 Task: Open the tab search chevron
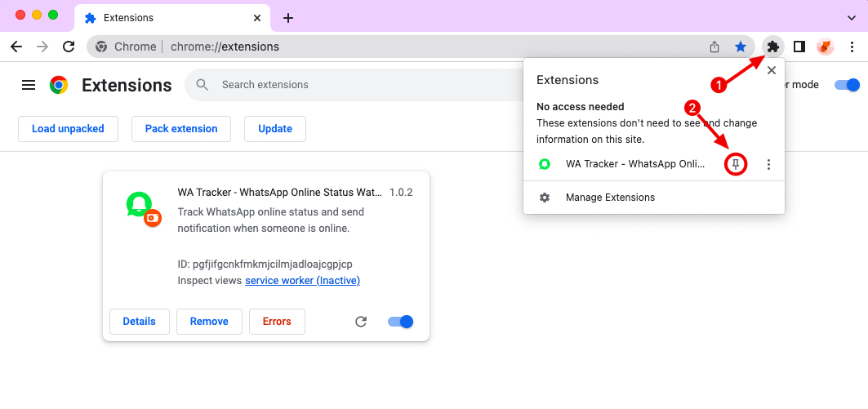tap(852, 18)
